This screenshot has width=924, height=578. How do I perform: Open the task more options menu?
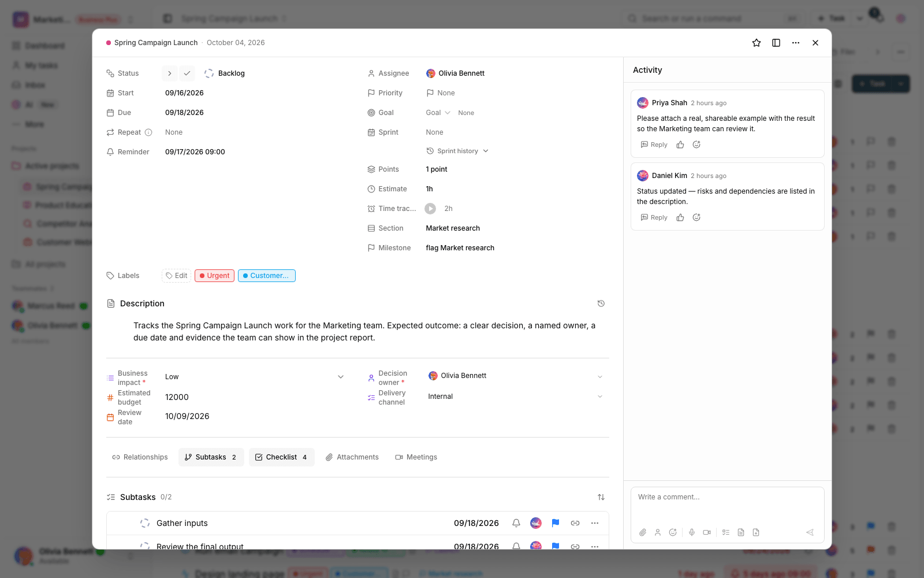click(x=796, y=43)
